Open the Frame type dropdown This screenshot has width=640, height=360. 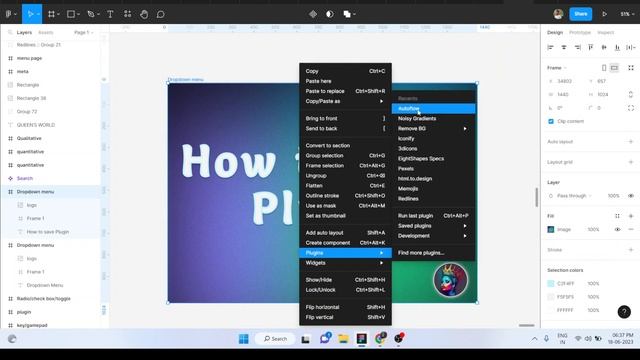click(x=557, y=68)
